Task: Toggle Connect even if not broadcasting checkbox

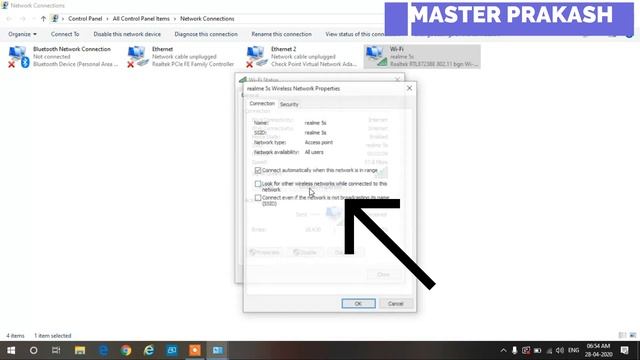Action: 258,198
